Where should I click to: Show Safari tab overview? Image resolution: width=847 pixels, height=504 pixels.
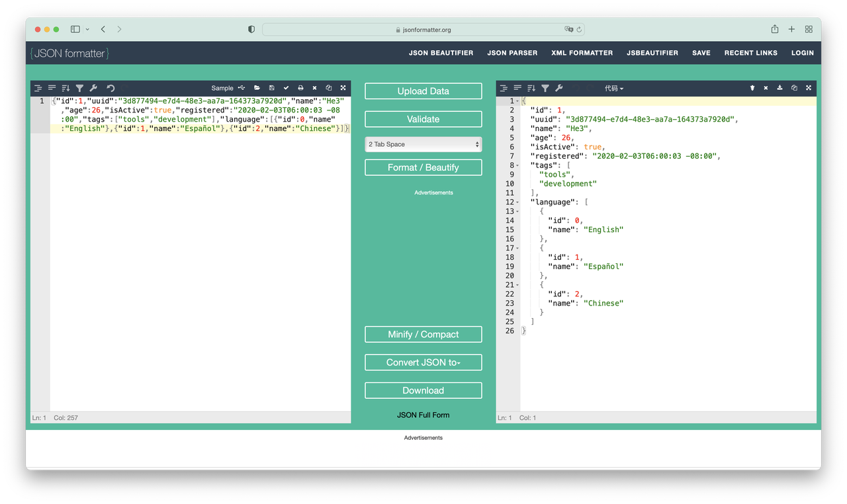click(809, 29)
